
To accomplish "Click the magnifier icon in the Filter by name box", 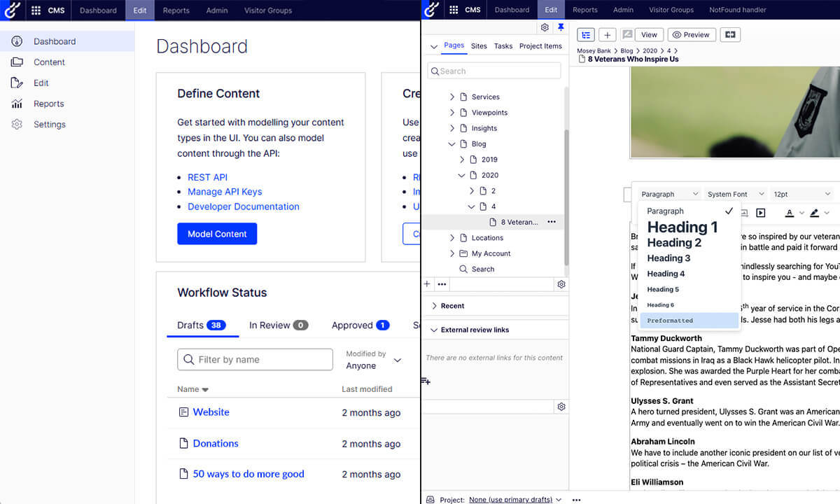I will coord(188,360).
